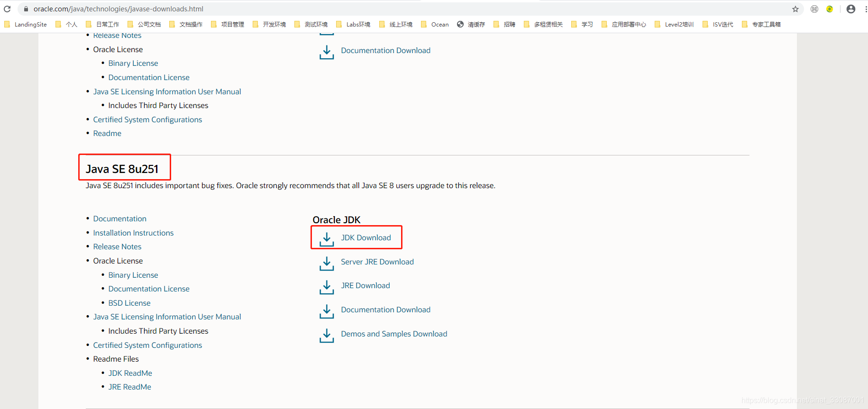Image resolution: width=868 pixels, height=409 pixels.
Task: Click the 个人 bookmark folder icon
Action: 58,25
